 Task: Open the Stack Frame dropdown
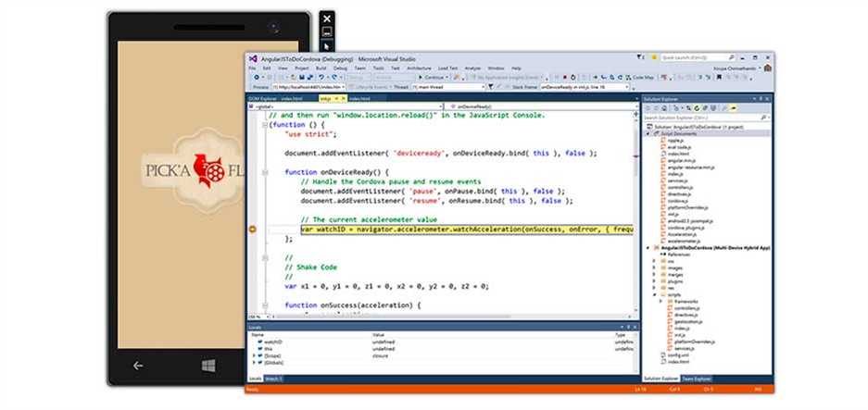[585, 87]
